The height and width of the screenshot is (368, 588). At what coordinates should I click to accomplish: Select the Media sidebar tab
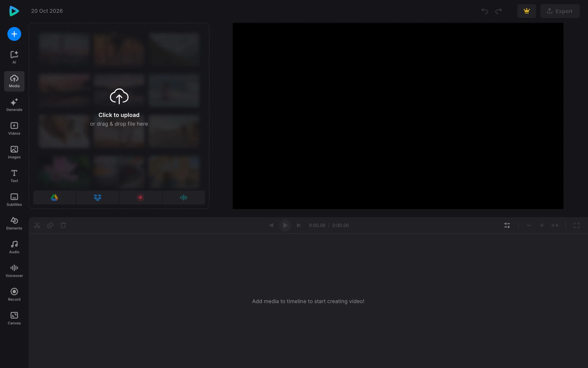point(14,81)
